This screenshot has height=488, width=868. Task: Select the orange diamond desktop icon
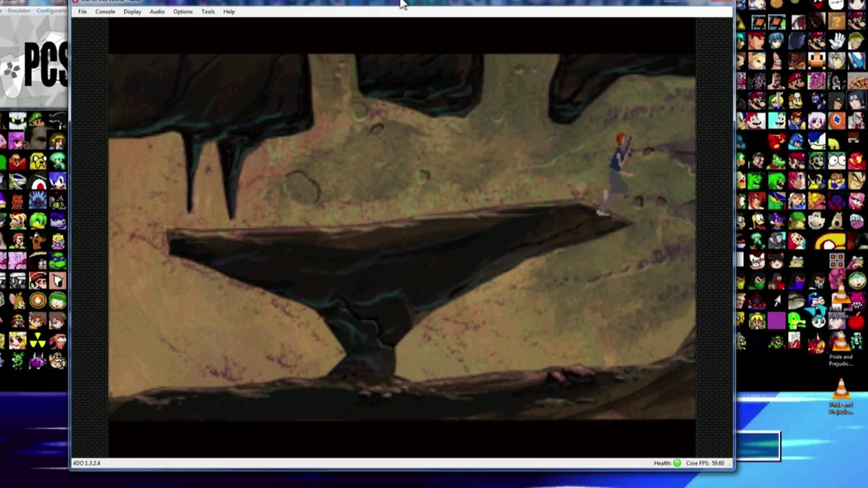[837, 121]
